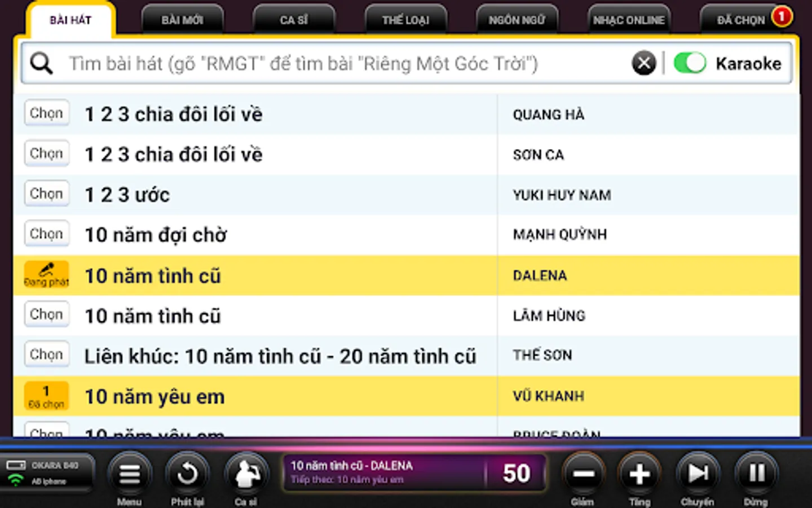Tap the Đang phát icon on Dalena row
812x508 pixels.
pos(46,275)
